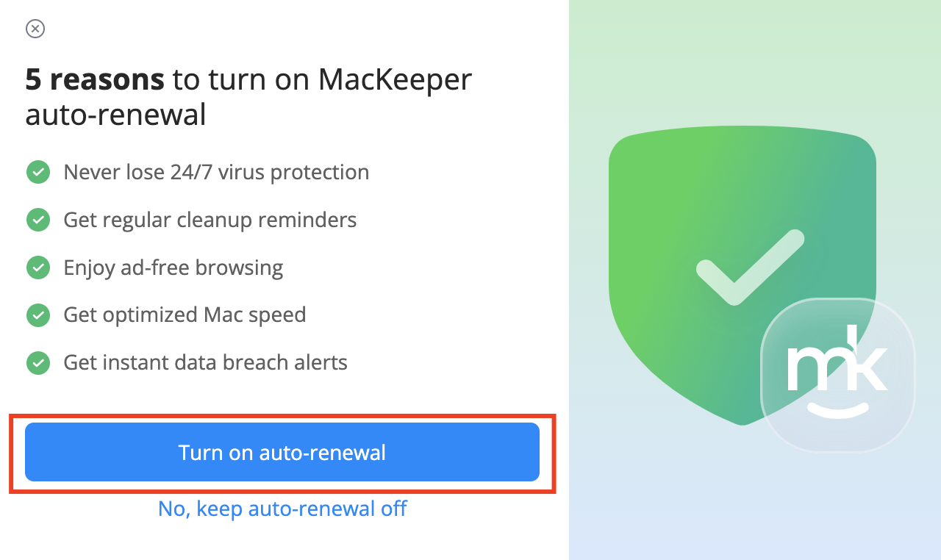The image size is (941, 560).
Task: Click the green check beside virus protection
Action: click(x=38, y=173)
